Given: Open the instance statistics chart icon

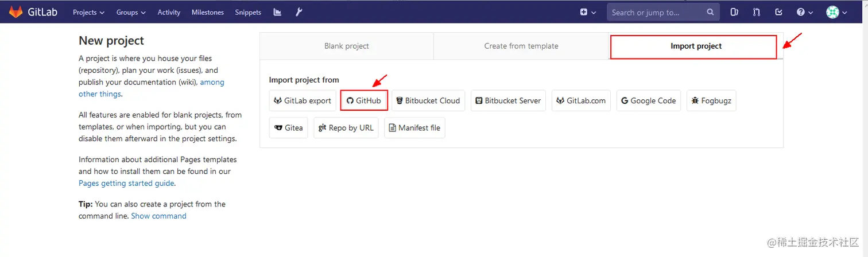Looking at the screenshot, I should [278, 12].
